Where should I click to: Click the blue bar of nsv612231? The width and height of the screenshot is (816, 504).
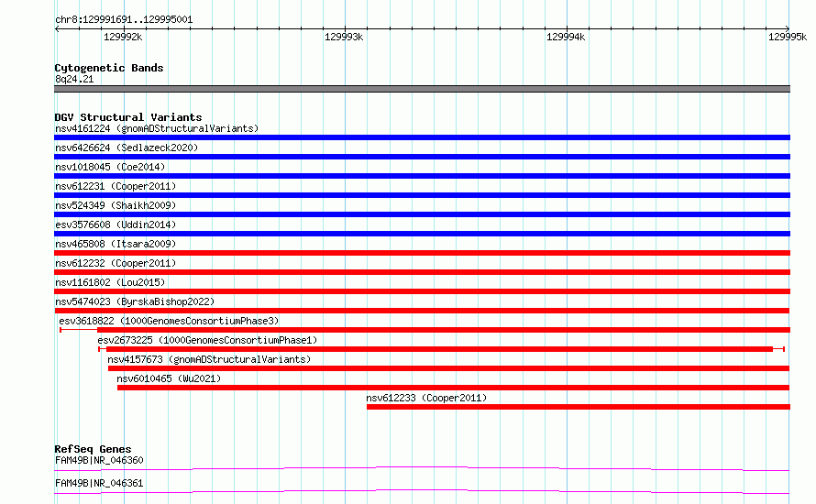tap(422, 195)
